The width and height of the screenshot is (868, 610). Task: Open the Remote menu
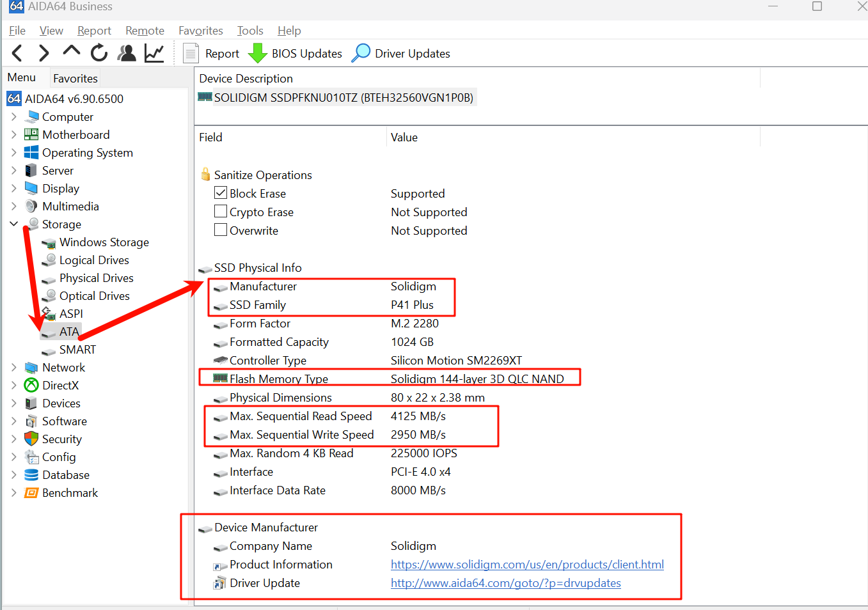point(145,31)
